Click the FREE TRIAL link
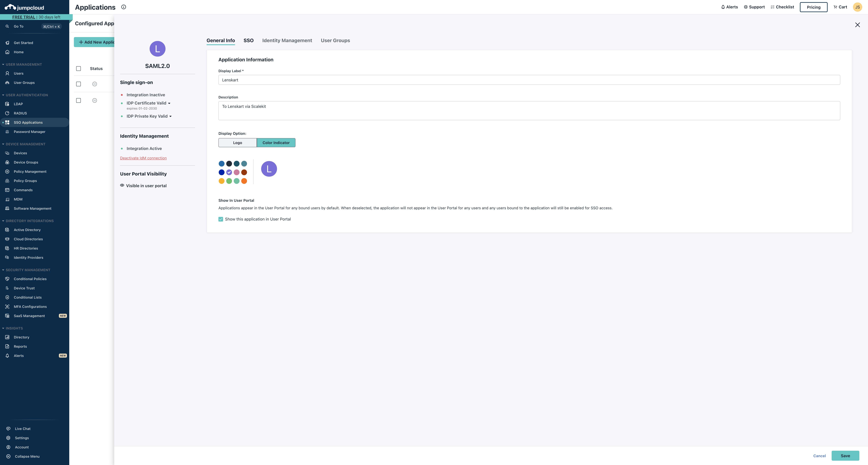This screenshot has width=868, height=465. click(x=24, y=17)
